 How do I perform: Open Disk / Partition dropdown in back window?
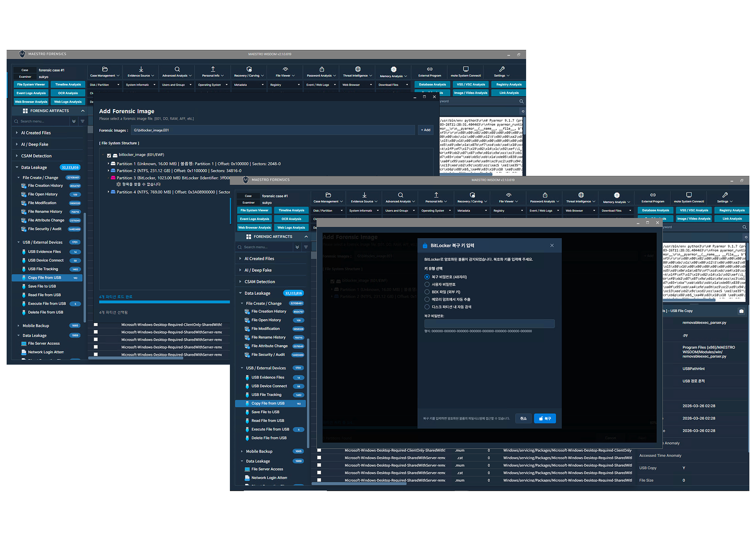(105, 85)
